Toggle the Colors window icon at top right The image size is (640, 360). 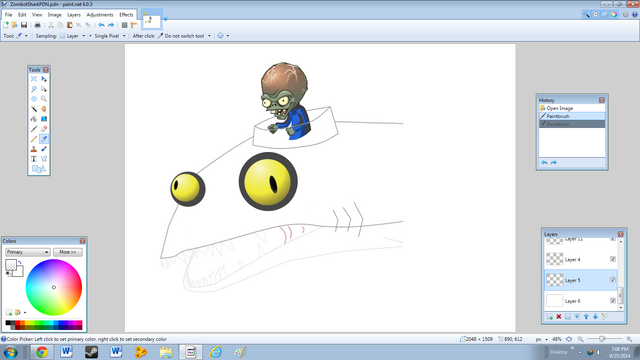tap(614, 15)
